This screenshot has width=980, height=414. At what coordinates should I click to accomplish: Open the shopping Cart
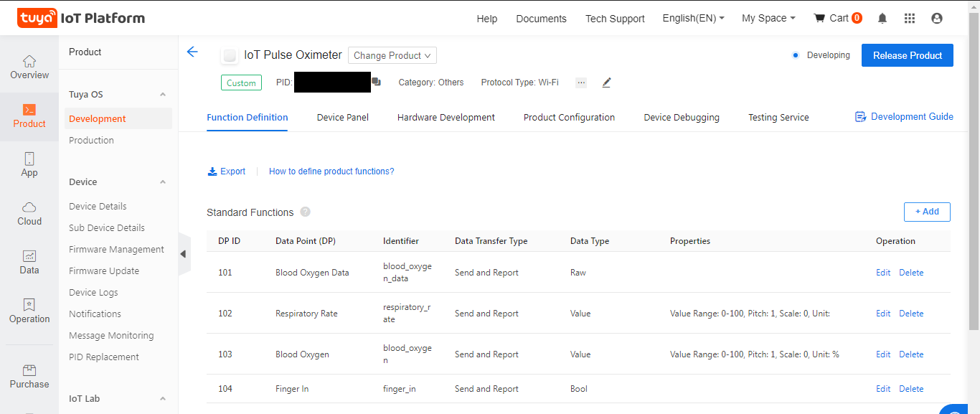click(x=837, y=19)
